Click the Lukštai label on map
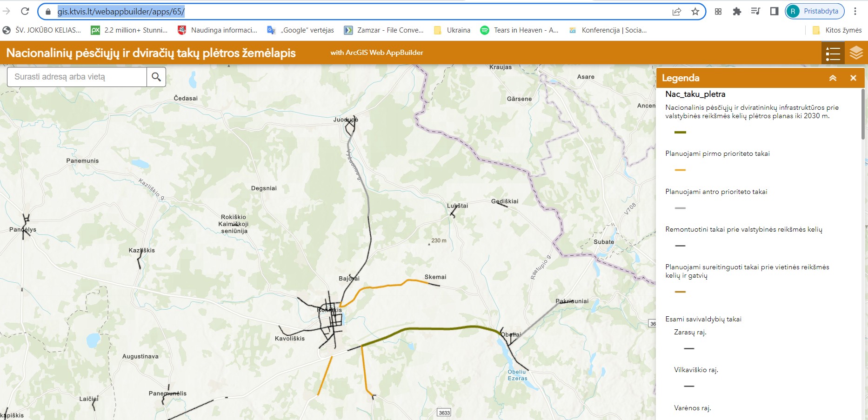The width and height of the screenshot is (868, 420). point(457,206)
